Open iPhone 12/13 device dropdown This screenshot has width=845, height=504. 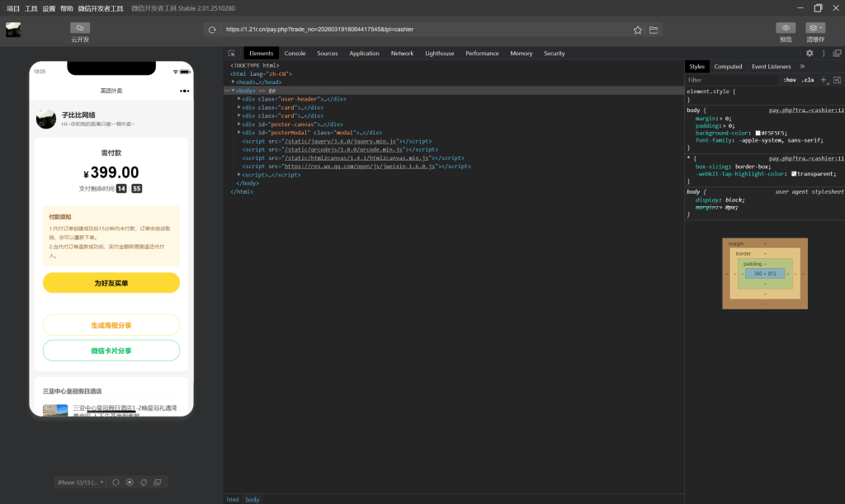pyautogui.click(x=80, y=483)
